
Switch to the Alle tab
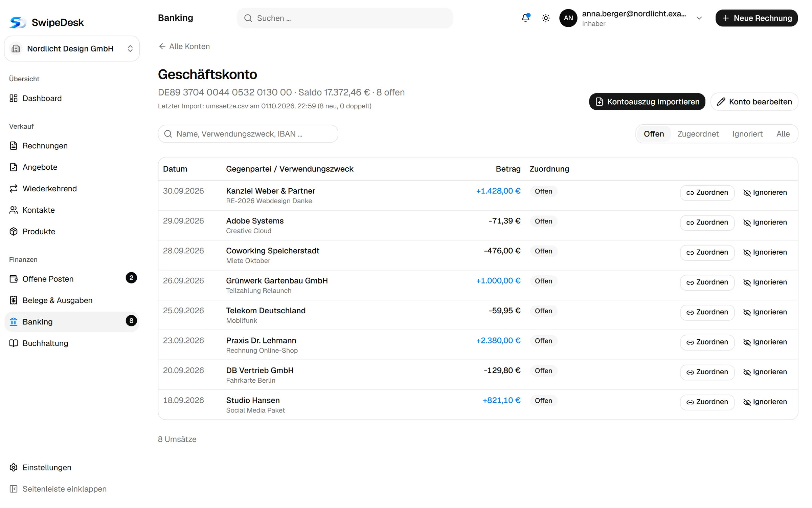pyautogui.click(x=783, y=134)
